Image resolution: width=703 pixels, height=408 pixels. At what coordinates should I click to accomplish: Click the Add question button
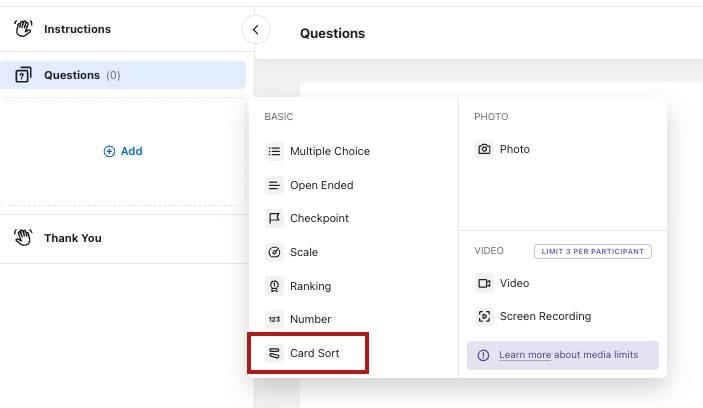click(x=123, y=151)
